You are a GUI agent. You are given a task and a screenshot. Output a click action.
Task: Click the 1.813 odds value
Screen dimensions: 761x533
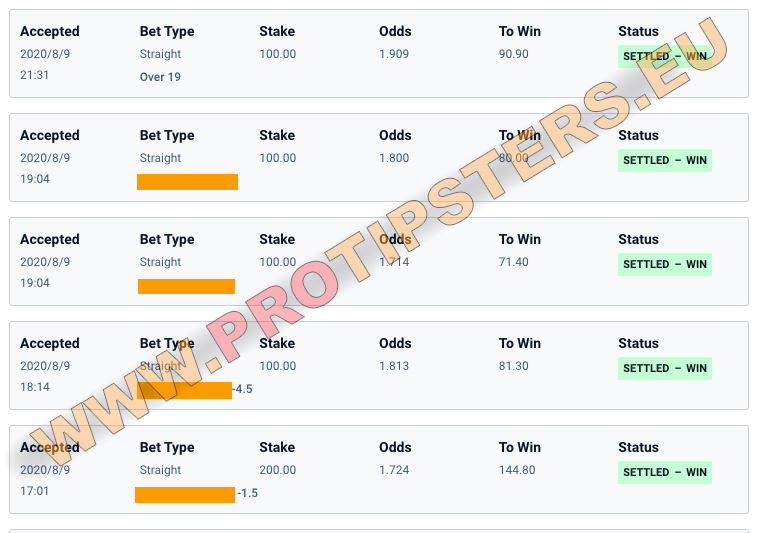click(x=394, y=366)
